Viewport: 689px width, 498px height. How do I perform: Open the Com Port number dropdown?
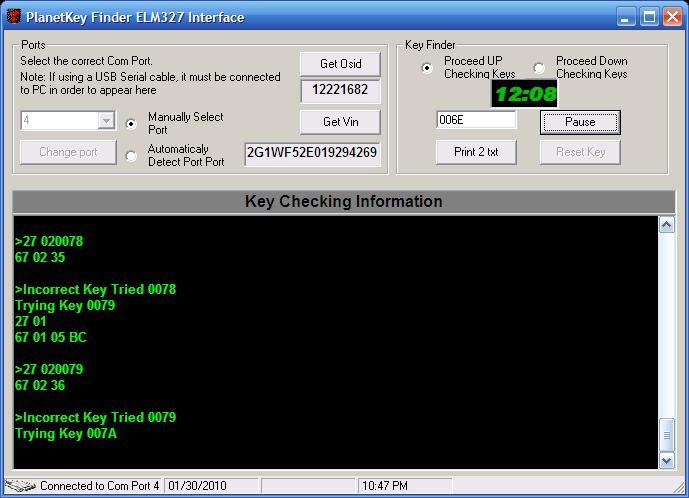click(x=106, y=120)
